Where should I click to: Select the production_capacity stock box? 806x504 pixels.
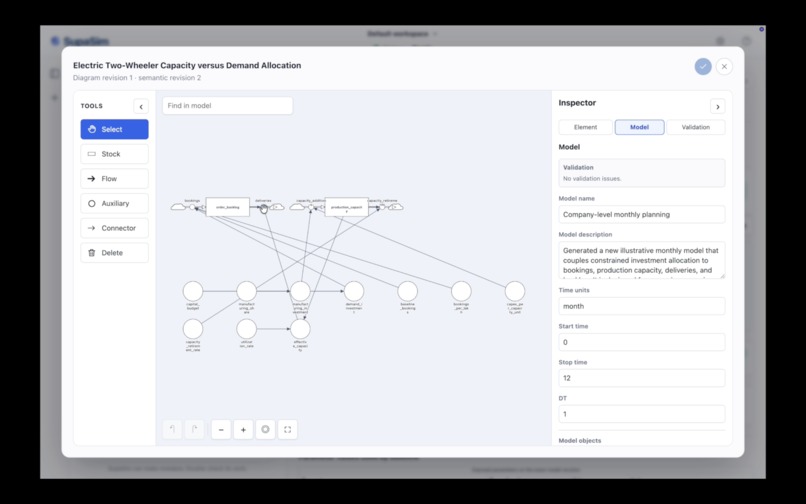[346, 207]
